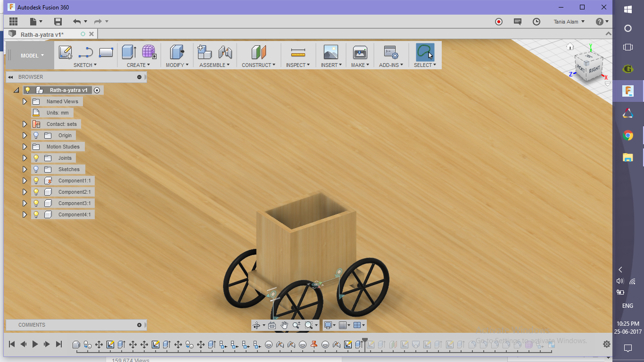Image resolution: width=644 pixels, height=362 pixels.
Task: Toggle visibility lightbulb for Sketches
Action: (36, 169)
